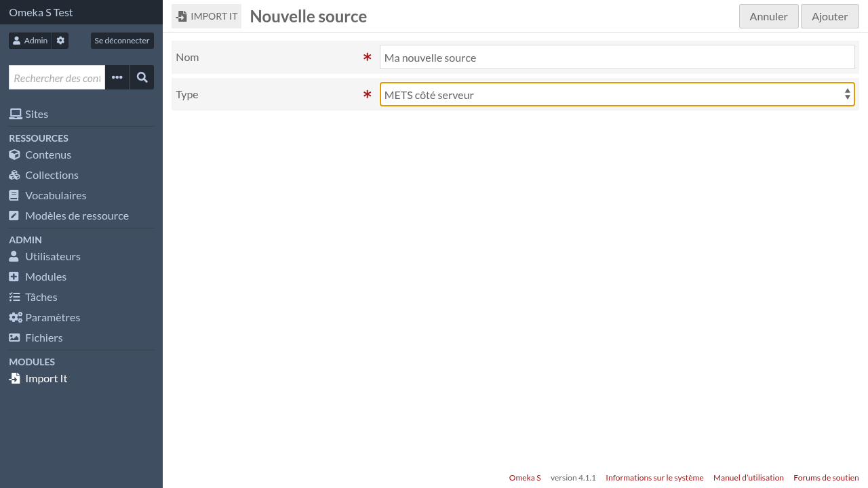Image resolution: width=868 pixels, height=488 pixels.
Task: Open the Modules section
Action: pyautogui.click(x=45, y=277)
